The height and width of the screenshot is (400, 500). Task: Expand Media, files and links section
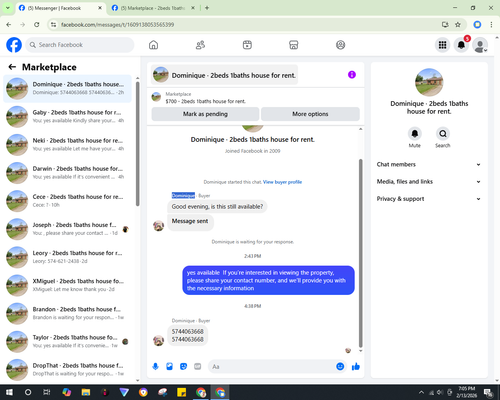(x=429, y=182)
